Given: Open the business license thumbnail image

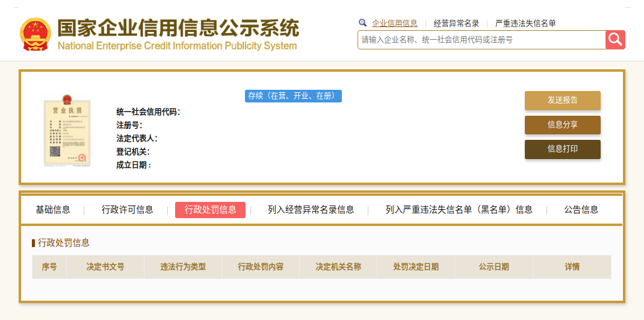Looking at the screenshot, I should pyautogui.click(x=67, y=130).
